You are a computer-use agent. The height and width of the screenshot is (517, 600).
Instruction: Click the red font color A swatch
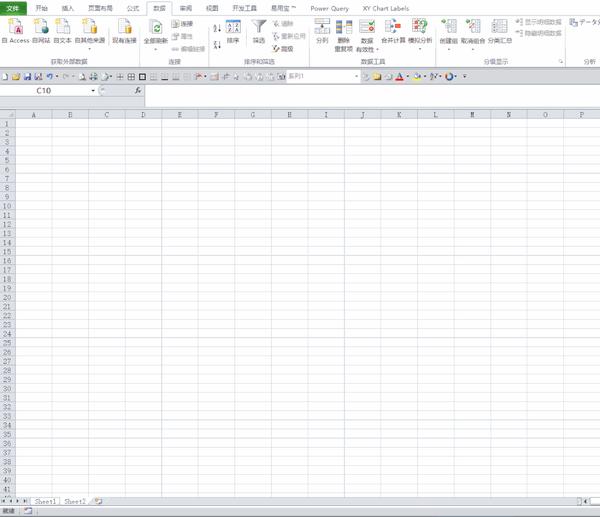pyautogui.click(x=399, y=77)
